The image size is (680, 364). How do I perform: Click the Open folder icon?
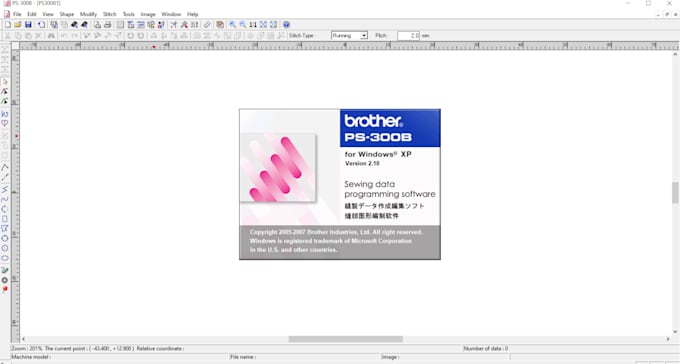pyautogui.click(x=18, y=25)
